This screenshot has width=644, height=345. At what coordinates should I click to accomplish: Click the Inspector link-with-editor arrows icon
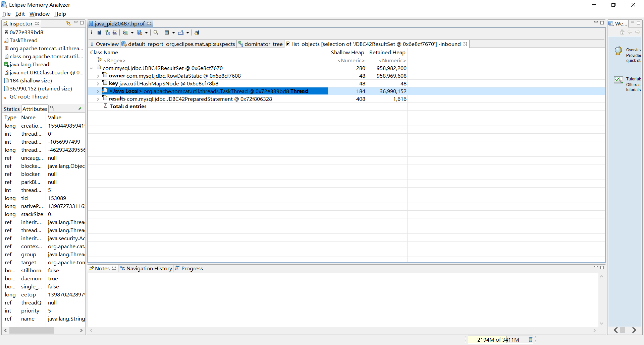point(68,23)
